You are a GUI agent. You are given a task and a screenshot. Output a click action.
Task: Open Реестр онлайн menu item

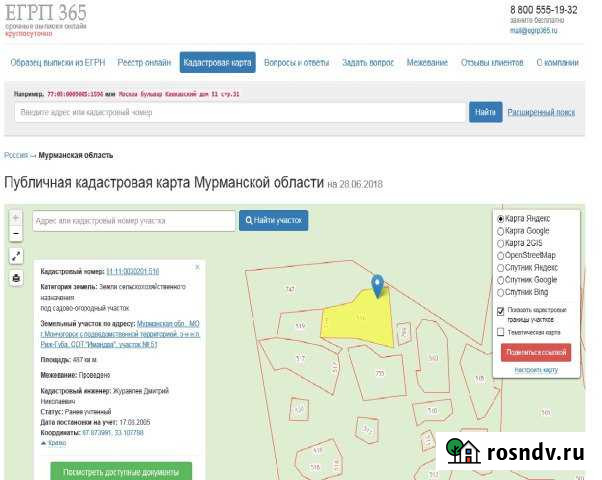[x=144, y=63]
